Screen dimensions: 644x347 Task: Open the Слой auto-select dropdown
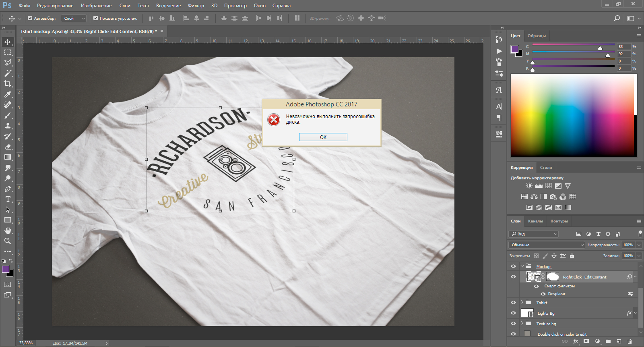[x=74, y=18]
